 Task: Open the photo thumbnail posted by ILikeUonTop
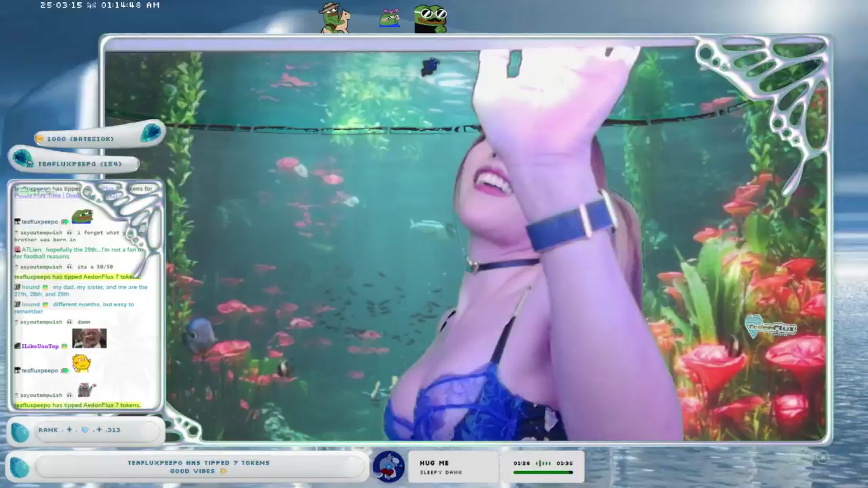pyautogui.click(x=90, y=338)
